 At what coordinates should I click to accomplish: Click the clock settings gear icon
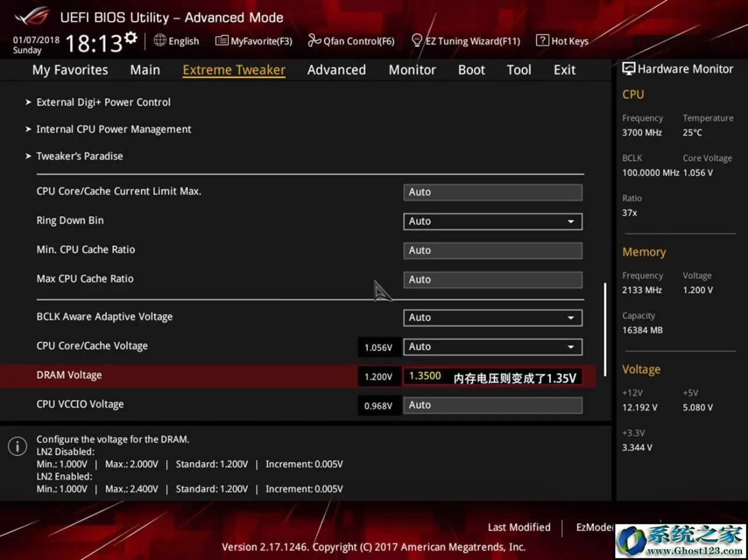point(131,38)
